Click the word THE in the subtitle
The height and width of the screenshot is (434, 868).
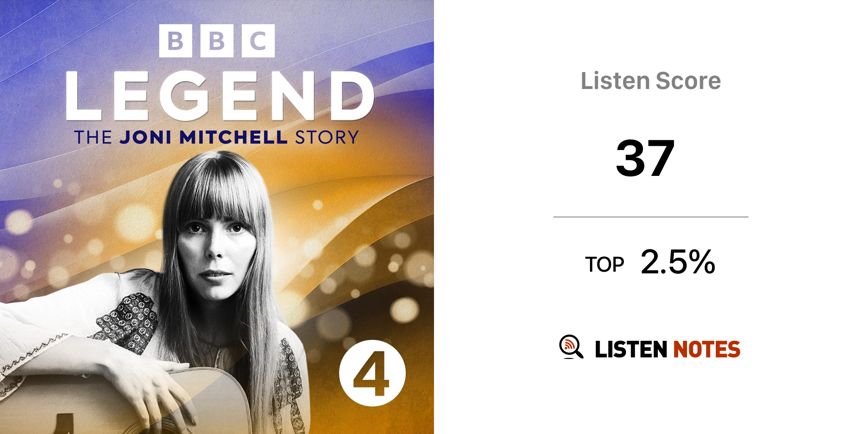(93, 137)
